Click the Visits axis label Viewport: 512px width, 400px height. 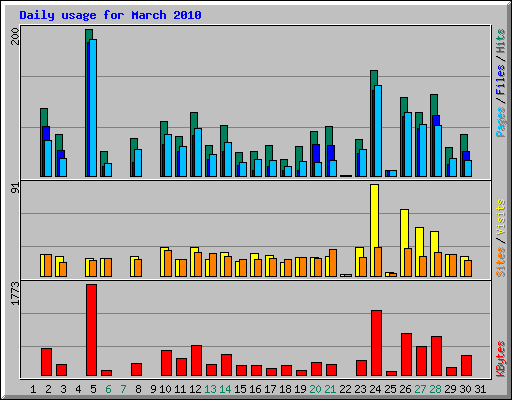(501, 217)
